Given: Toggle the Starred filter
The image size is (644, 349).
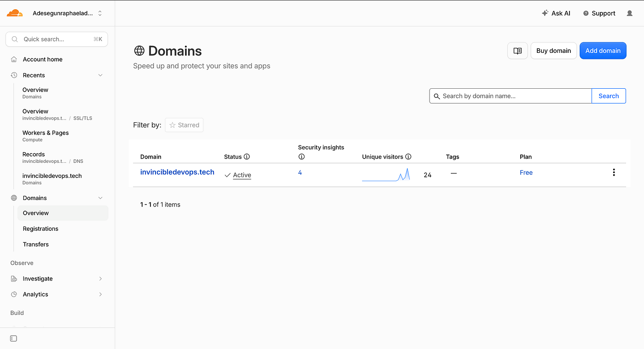Looking at the screenshot, I should (x=184, y=125).
